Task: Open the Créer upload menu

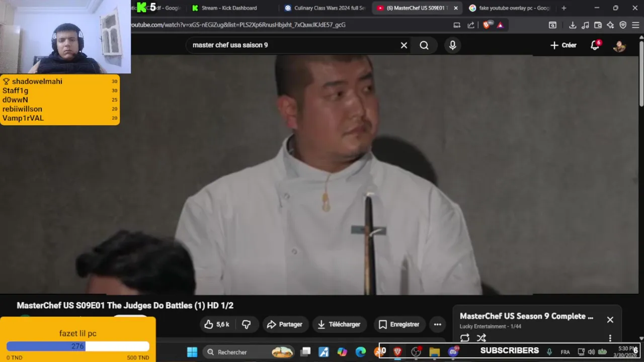Action: [563, 45]
